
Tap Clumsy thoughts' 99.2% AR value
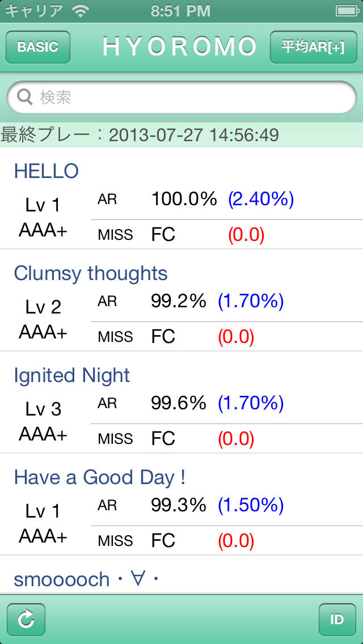pyautogui.click(x=178, y=301)
